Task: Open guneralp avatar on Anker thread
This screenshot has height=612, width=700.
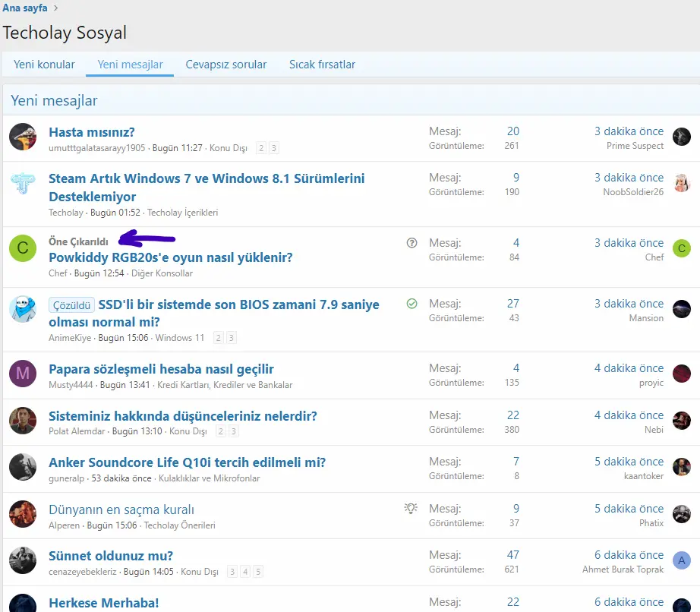Action: point(23,467)
